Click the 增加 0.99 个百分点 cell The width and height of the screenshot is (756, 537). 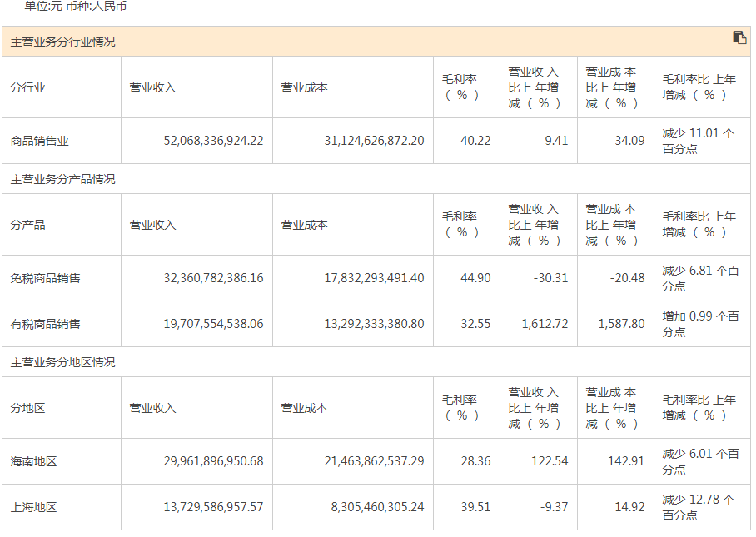700,324
